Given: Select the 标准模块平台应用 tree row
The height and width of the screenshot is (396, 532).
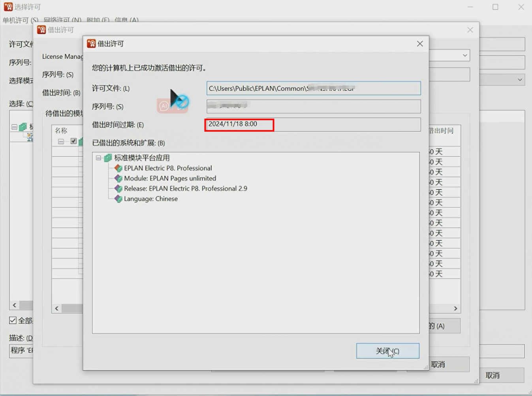Looking at the screenshot, I should click(x=142, y=158).
